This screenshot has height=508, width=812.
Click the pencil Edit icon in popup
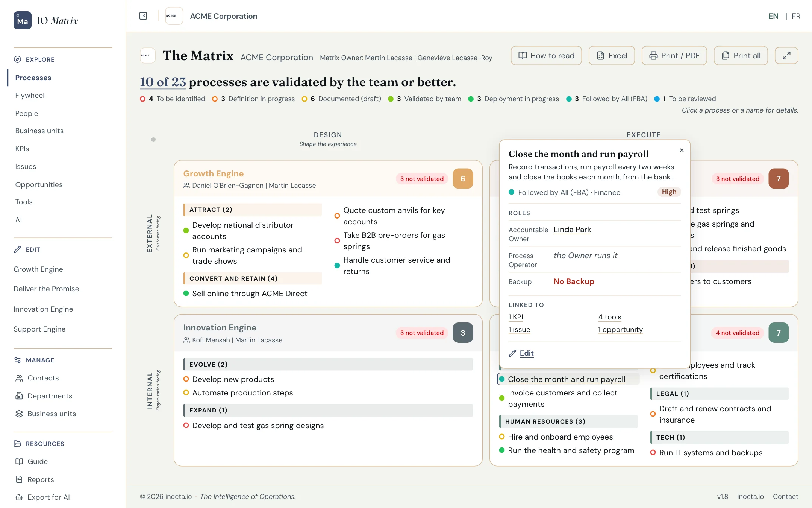tap(512, 353)
